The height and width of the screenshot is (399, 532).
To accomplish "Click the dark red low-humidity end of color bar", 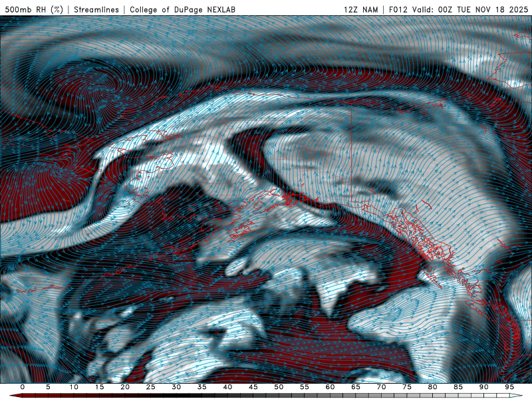I will point(15,396).
